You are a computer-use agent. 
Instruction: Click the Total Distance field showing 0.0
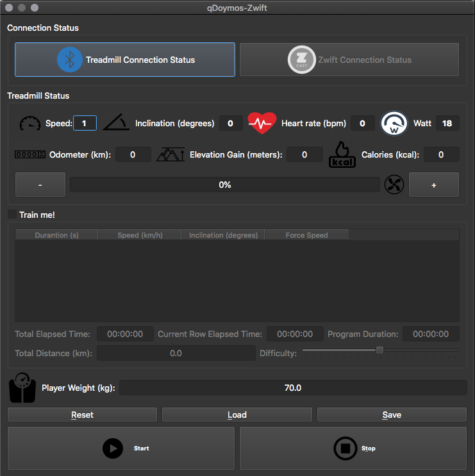[176, 353]
